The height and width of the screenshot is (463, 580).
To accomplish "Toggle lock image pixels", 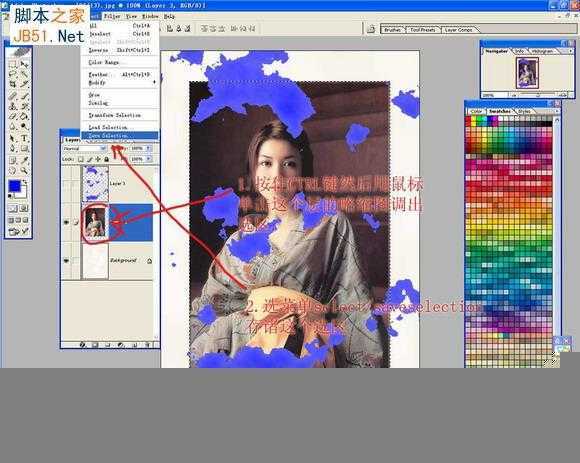I will pyautogui.click(x=90, y=159).
